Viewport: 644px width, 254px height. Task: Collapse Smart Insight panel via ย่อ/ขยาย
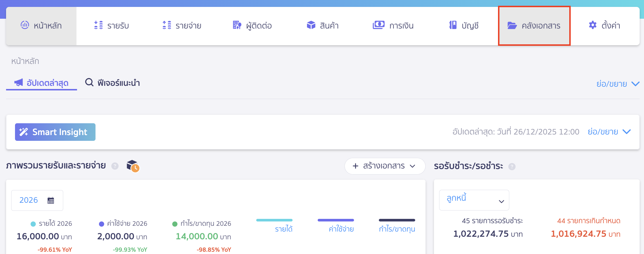click(x=609, y=132)
